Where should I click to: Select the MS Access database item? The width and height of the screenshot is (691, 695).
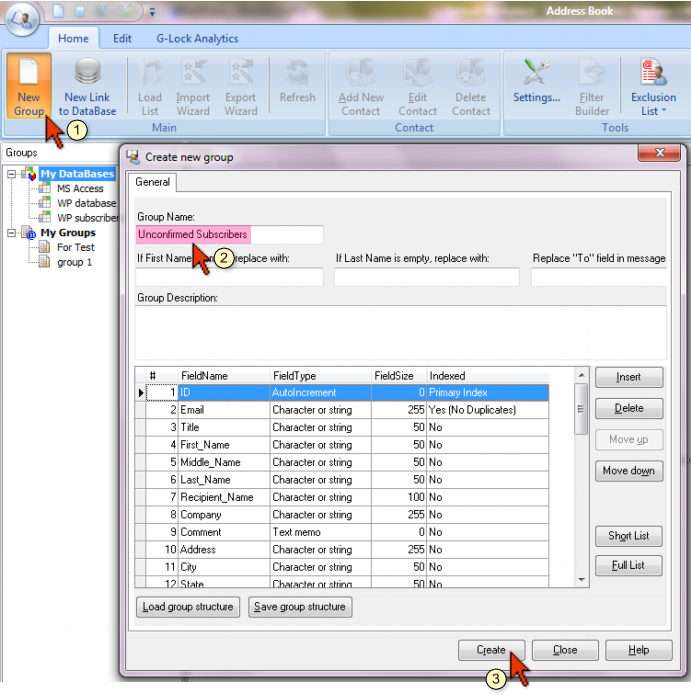coord(80,188)
